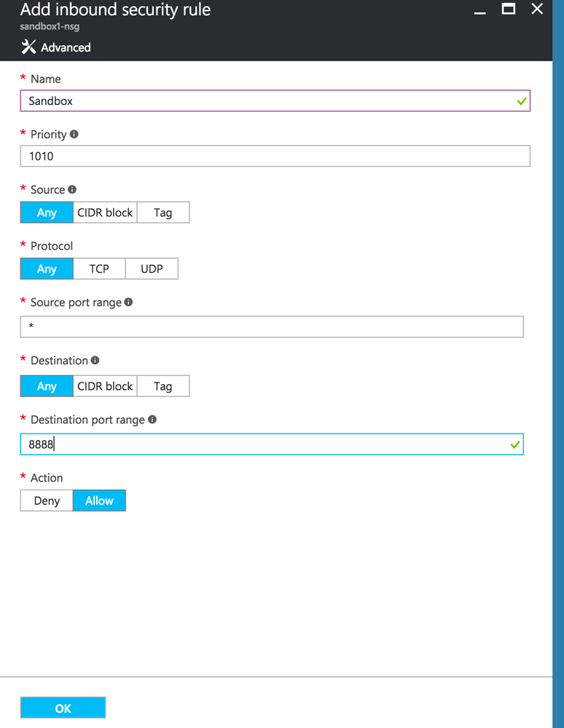Set Destination to Tag
The width and height of the screenshot is (564, 728).
point(162,386)
